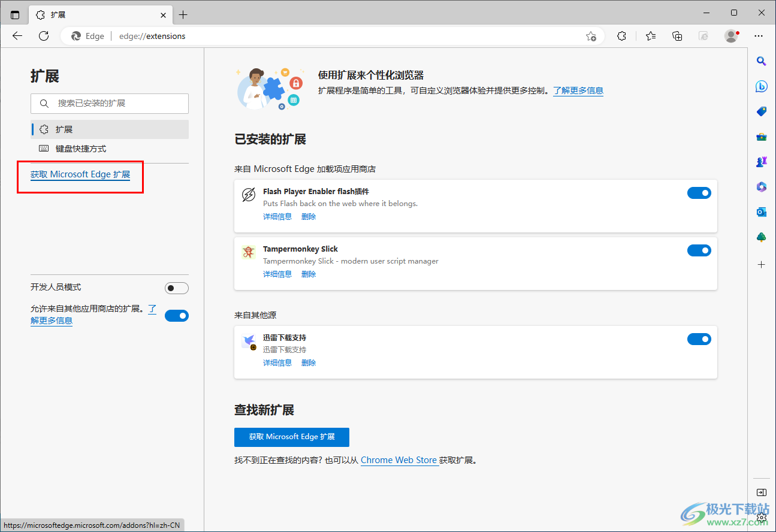Open Shopping tag sidebar icon
Viewport: 776px width, 532px height.
click(761, 111)
